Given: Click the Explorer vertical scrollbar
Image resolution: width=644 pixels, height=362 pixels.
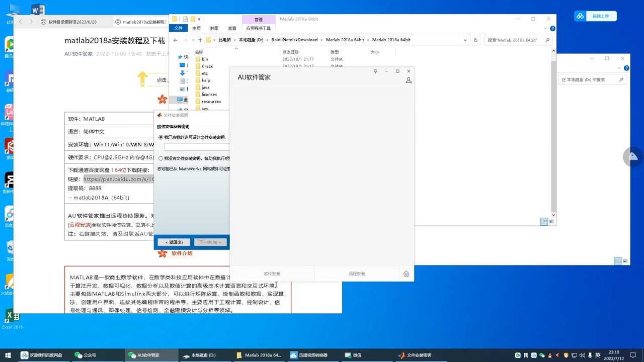Looking at the screenshot, I should [553, 133].
